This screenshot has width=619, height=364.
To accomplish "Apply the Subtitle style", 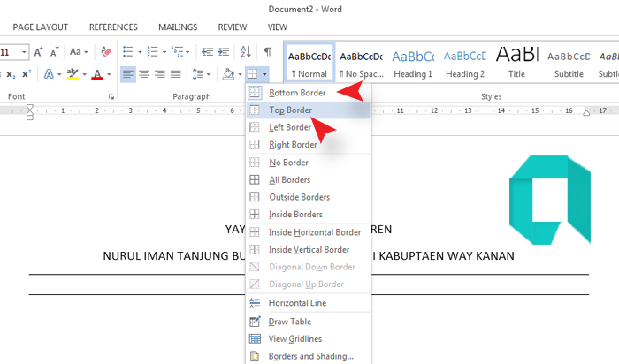I will pyautogui.click(x=569, y=63).
